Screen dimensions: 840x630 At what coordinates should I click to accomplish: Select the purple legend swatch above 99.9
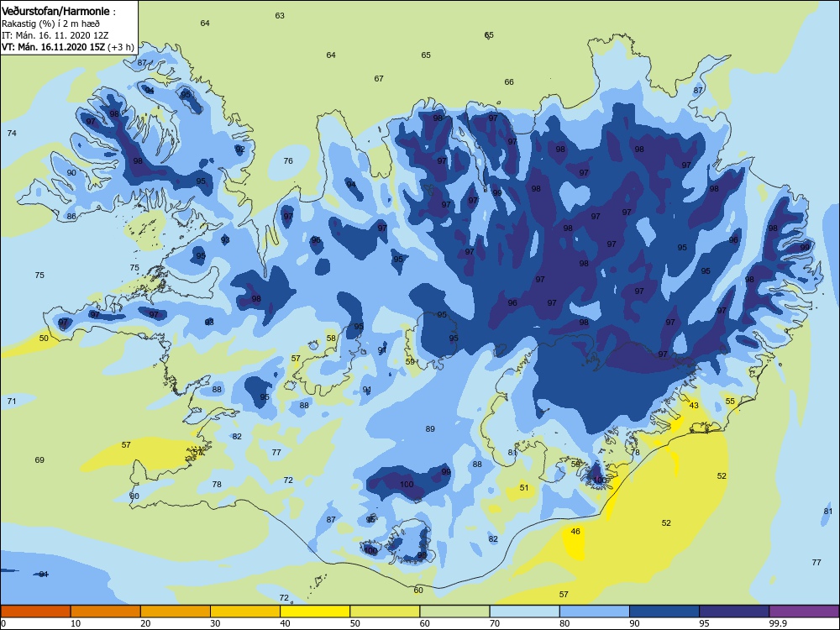pyautogui.click(x=804, y=612)
